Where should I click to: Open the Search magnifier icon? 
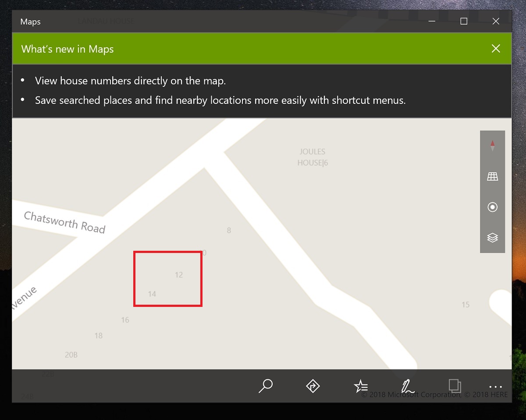[x=266, y=386]
